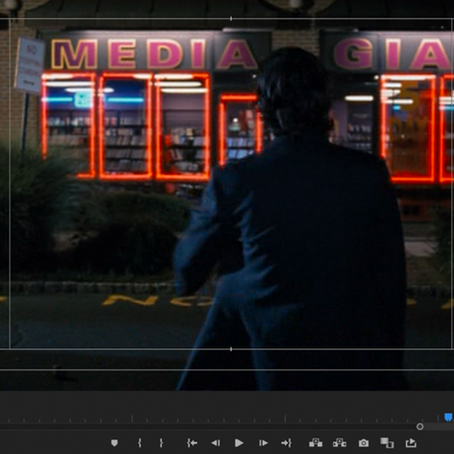454x454 pixels.
Task: Click the Lift button
Action: (x=315, y=443)
